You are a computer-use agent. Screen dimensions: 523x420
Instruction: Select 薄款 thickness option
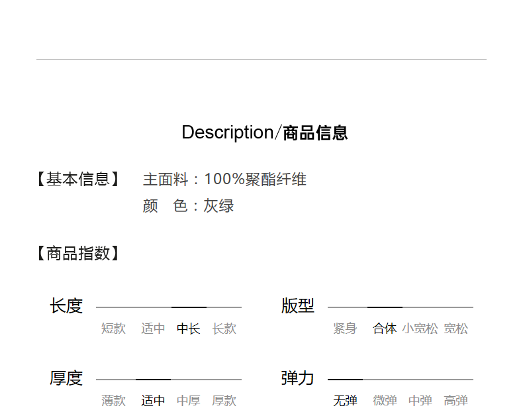[113, 401]
